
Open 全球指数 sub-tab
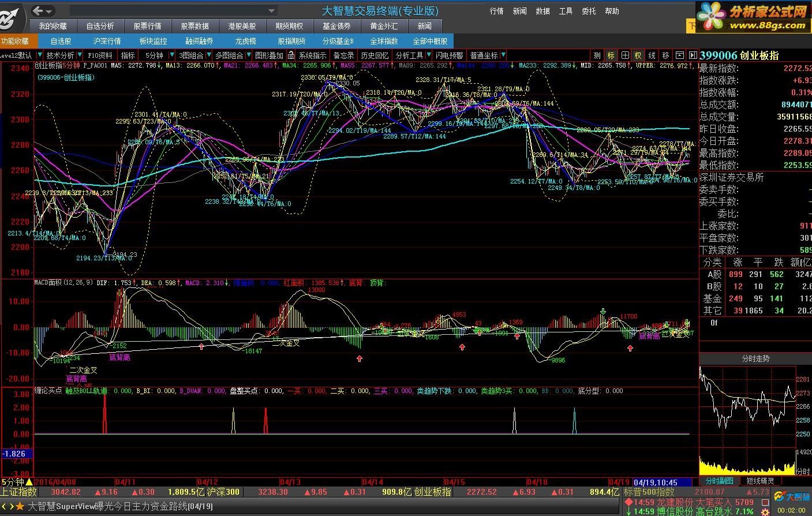[x=384, y=41]
